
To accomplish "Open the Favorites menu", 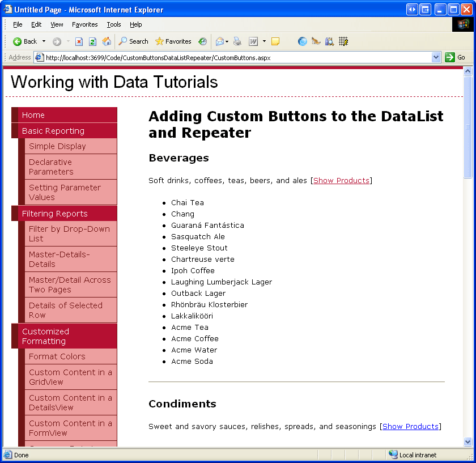I will [x=84, y=24].
